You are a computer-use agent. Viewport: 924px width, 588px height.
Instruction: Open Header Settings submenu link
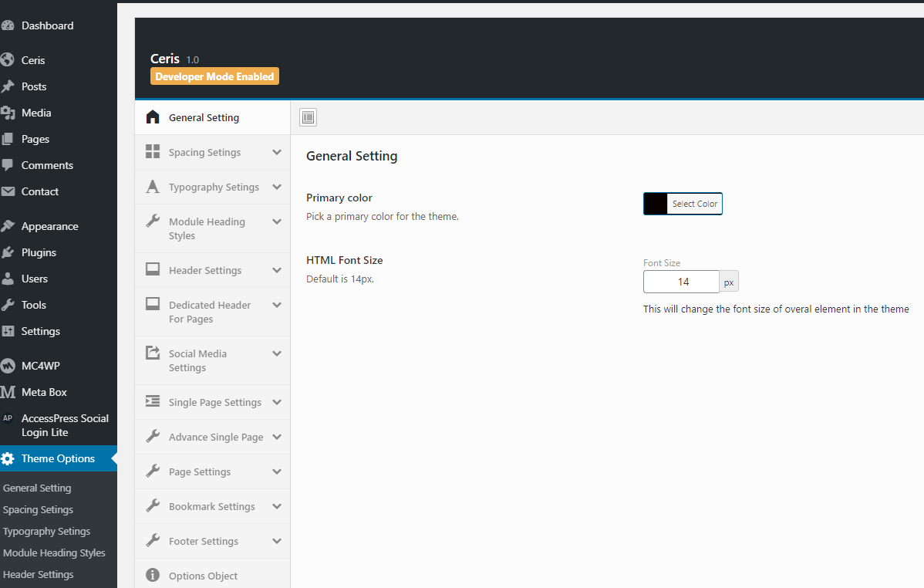click(x=39, y=574)
